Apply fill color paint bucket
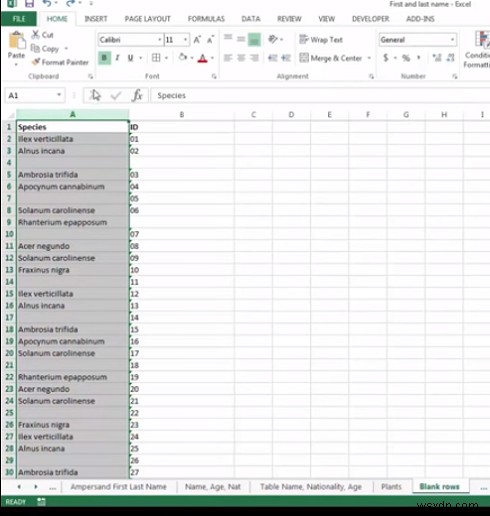This screenshot has width=490, height=516. (x=183, y=57)
